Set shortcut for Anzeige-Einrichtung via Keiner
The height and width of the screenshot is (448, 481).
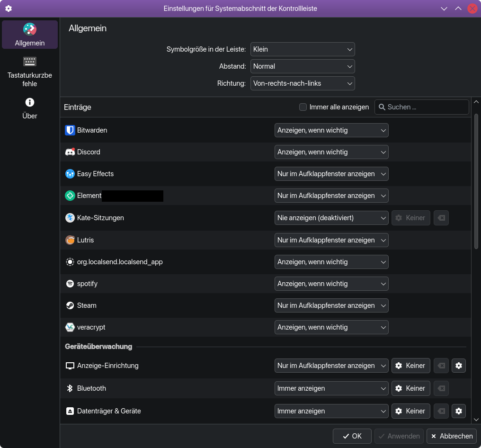(x=411, y=366)
